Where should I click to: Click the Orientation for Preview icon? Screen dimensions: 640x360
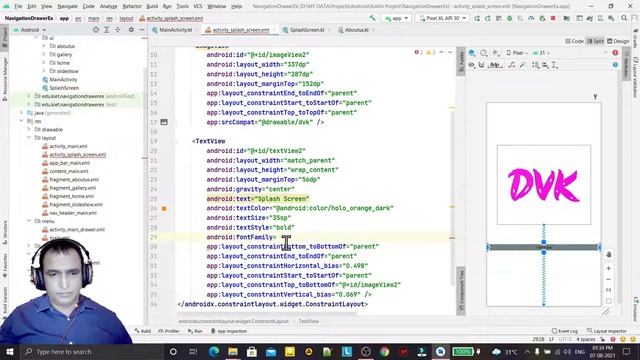point(484,53)
